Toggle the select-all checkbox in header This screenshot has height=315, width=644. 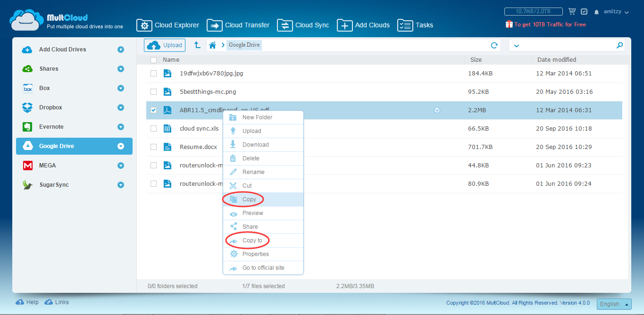pos(153,60)
